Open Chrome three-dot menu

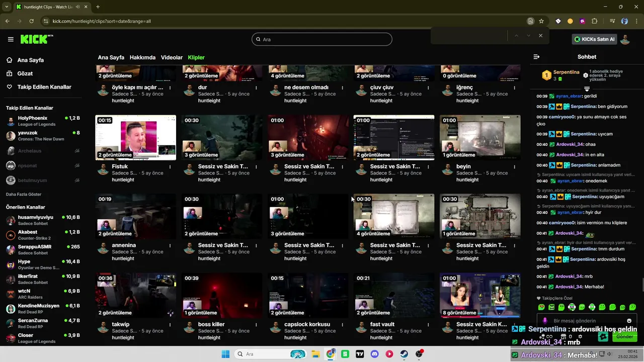[636, 21]
